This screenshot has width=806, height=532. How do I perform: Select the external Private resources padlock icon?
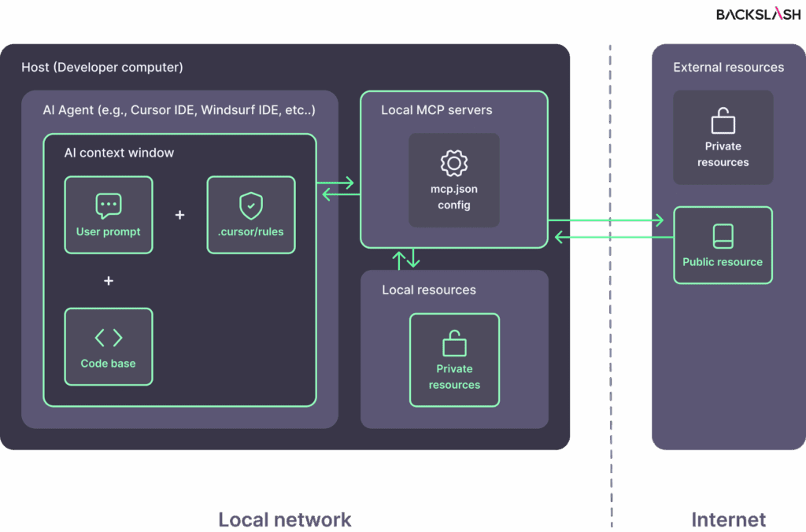click(723, 120)
